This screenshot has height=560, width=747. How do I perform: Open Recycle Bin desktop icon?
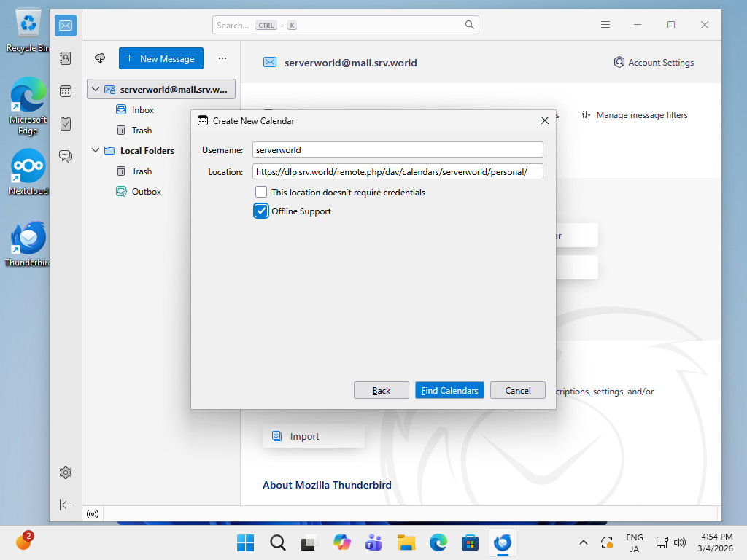click(28, 31)
